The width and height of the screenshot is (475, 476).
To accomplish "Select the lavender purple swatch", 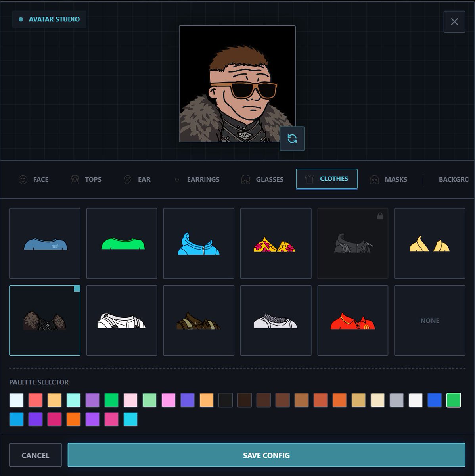I will coord(92,400).
